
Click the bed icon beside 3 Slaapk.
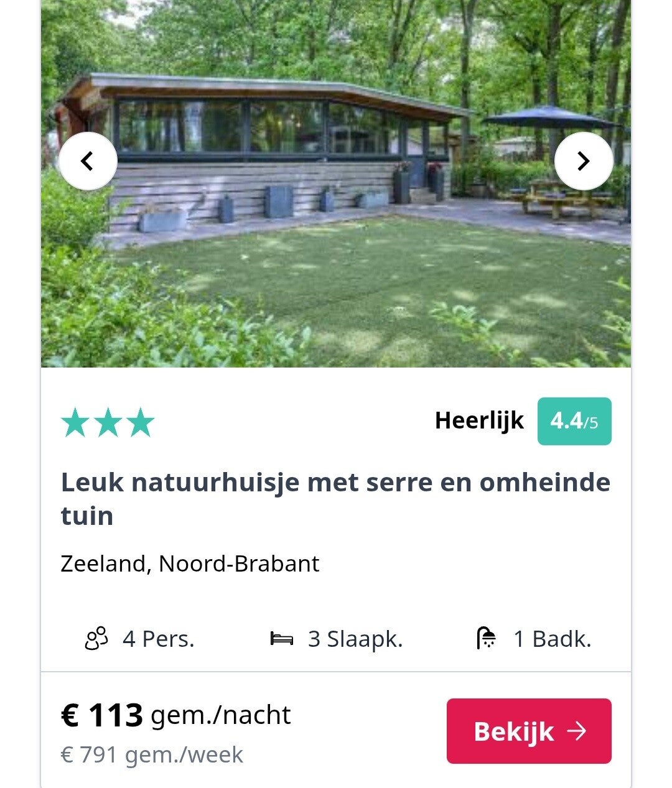[282, 639]
